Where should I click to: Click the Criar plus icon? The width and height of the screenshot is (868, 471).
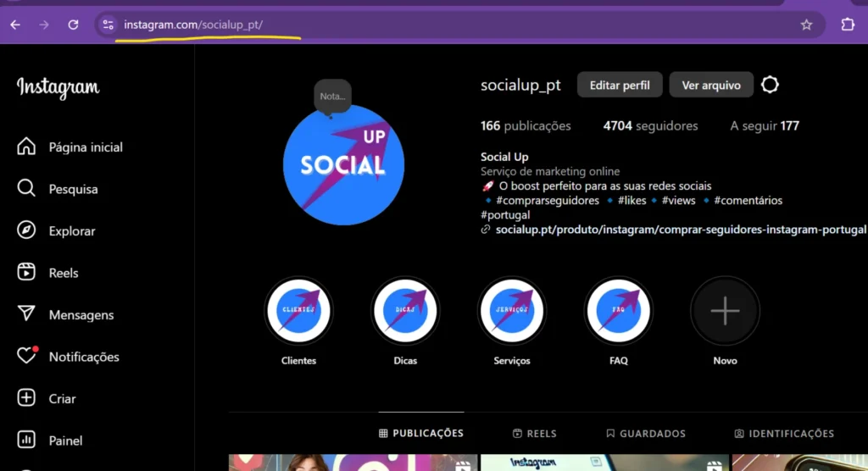pyautogui.click(x=26, y=398)
